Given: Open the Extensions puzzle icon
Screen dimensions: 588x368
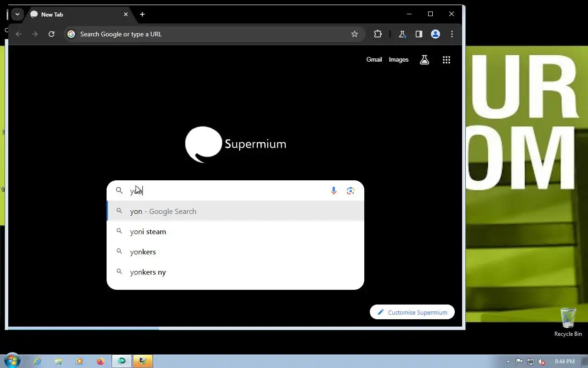Looking at the screenshot, I should pyautogui.click(x=378, y=34).
